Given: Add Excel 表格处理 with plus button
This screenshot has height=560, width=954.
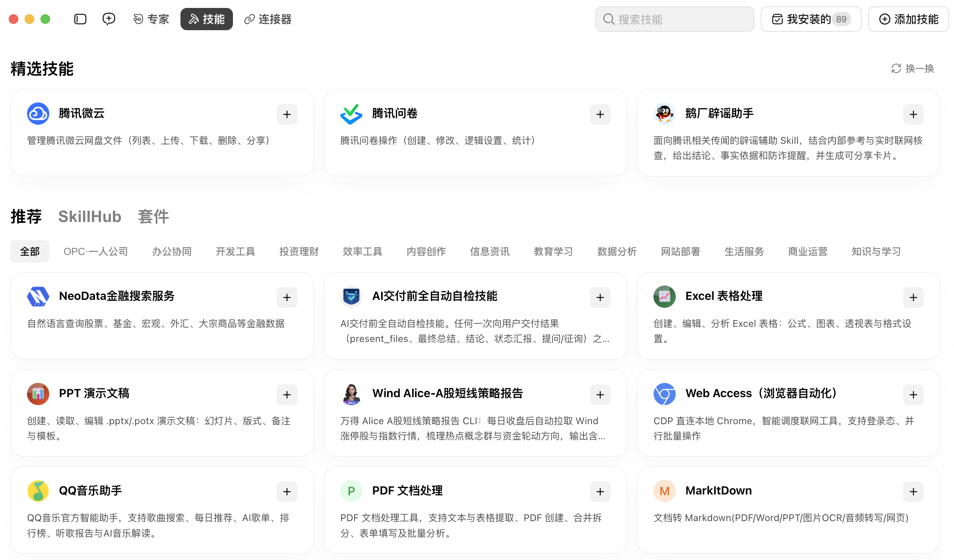Looking at the screenshot, I should tap(913, 297).
